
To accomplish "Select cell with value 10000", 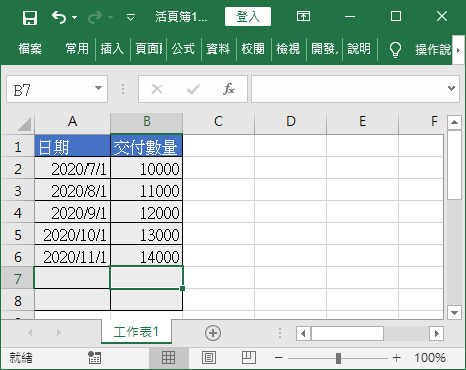I will [x=147, y=168].
